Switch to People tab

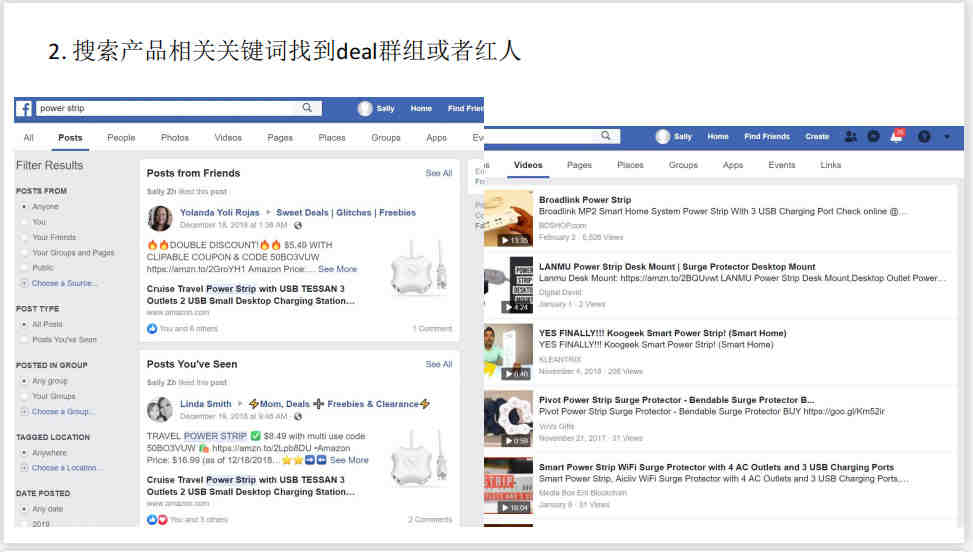point(121,138)
